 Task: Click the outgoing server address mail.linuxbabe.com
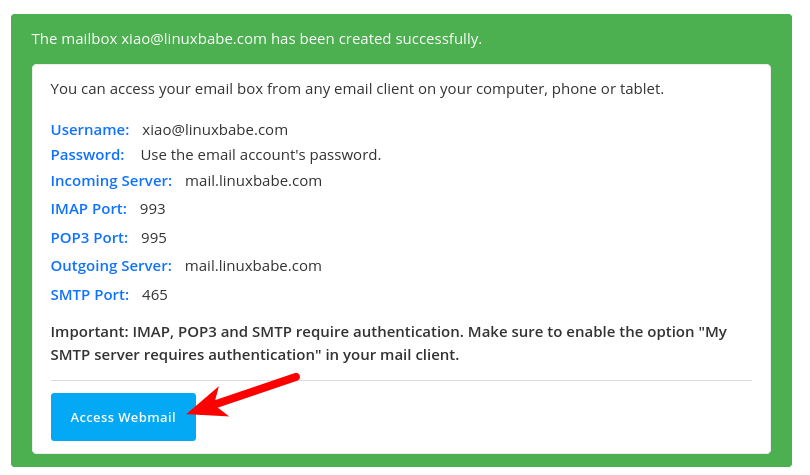(253, 266)
